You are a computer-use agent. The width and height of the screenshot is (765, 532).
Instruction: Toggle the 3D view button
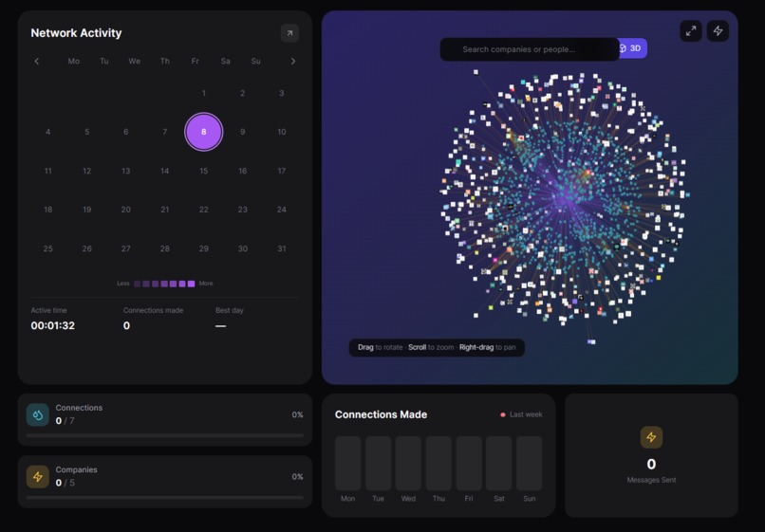tap(633, 48)
